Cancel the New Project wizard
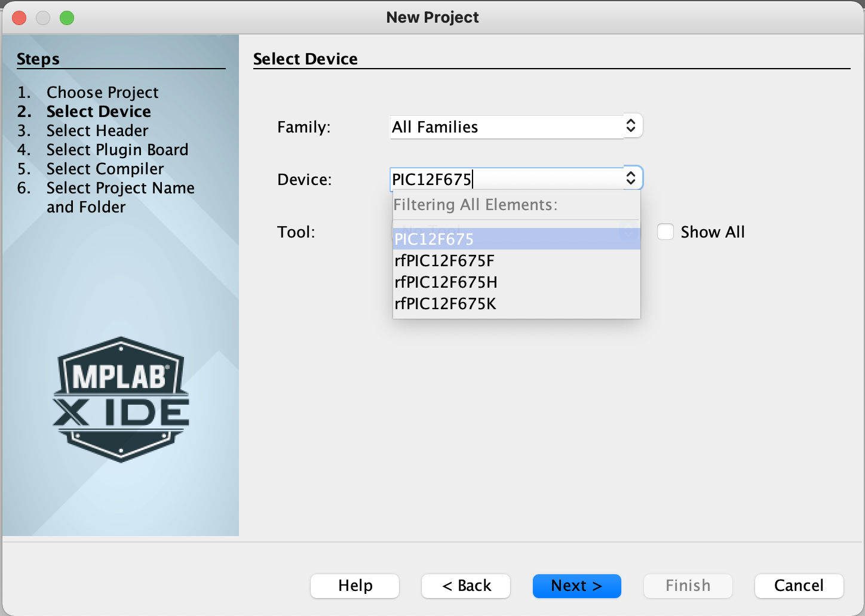The image size is (865, 616). tap(799, 586)
